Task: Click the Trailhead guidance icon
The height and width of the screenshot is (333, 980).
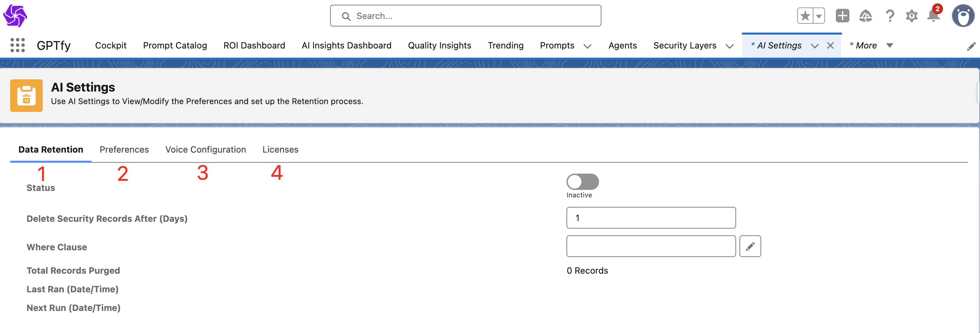Action: click(x=865, y=16)
